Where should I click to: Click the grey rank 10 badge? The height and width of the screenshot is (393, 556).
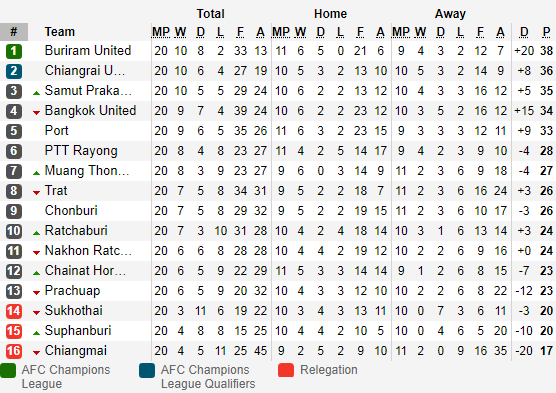14,231
